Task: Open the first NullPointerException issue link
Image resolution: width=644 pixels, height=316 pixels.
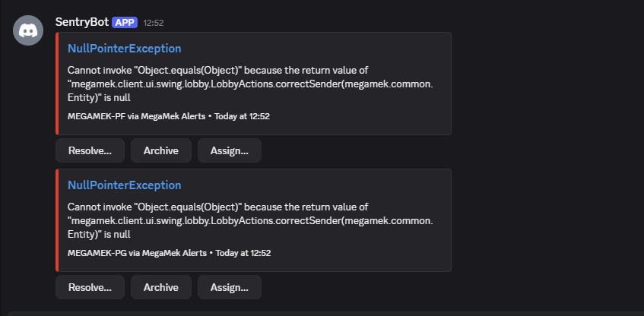Action: [125, 49]
